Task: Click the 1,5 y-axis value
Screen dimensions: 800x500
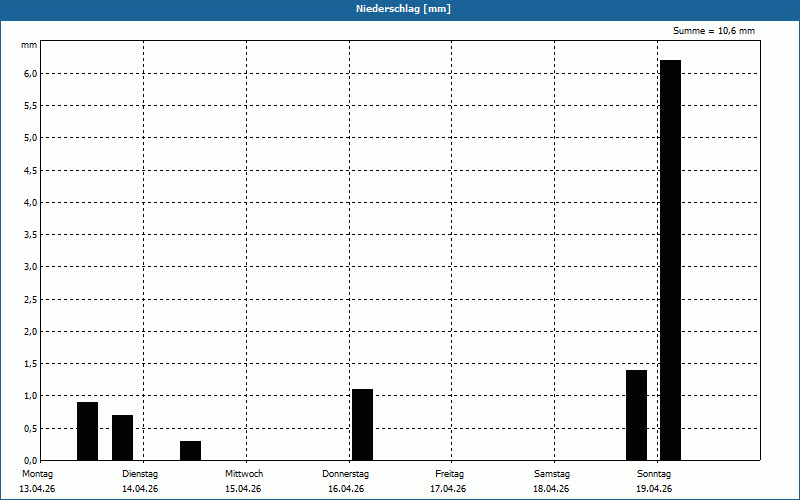Action: [x=31, y=364]
